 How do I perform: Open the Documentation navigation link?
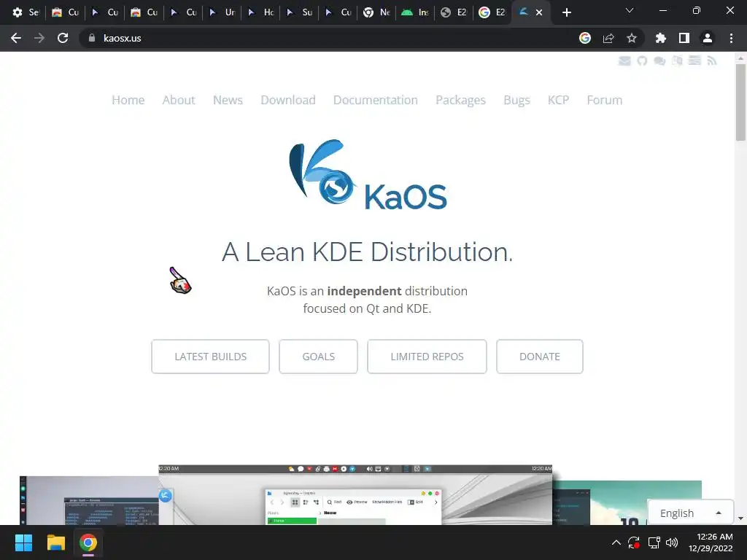[x=376, y=100]
